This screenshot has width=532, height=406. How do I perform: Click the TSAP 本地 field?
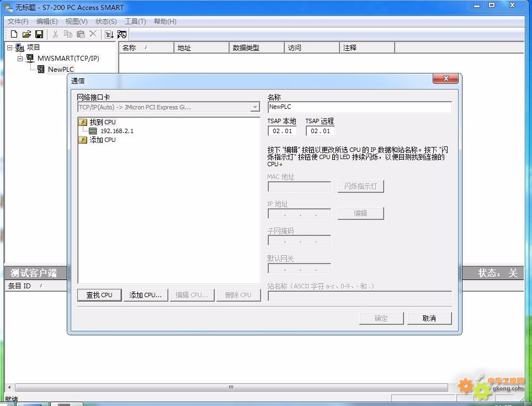283,131
